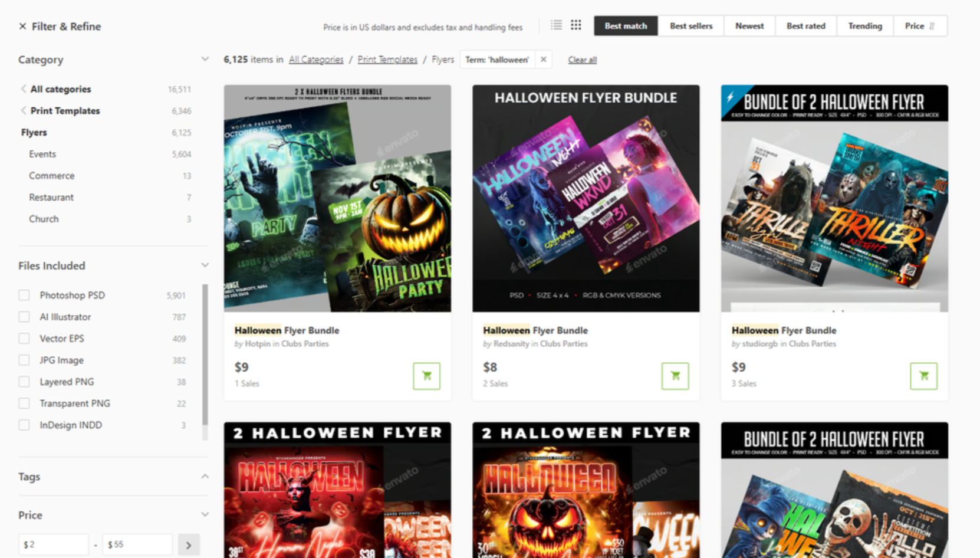The width and height of the screenshot is (980, 558).
Task: Apply the minimum and maximum price filter
Action: pyautogui.click(x=189, y=544)
